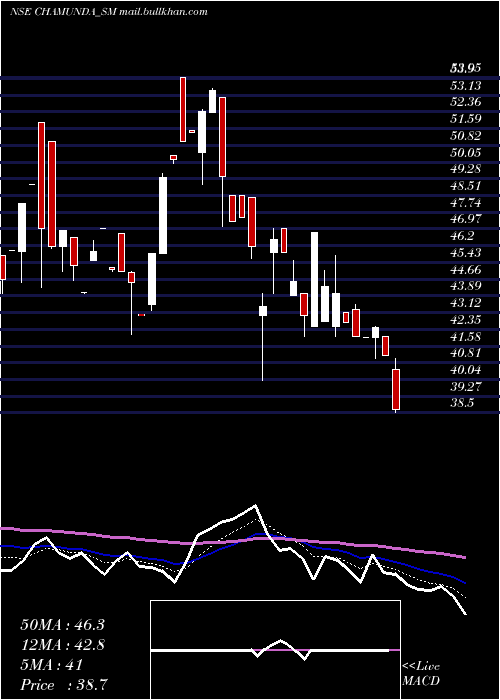Select the 40.81 price axis label

tap(466, 353)
